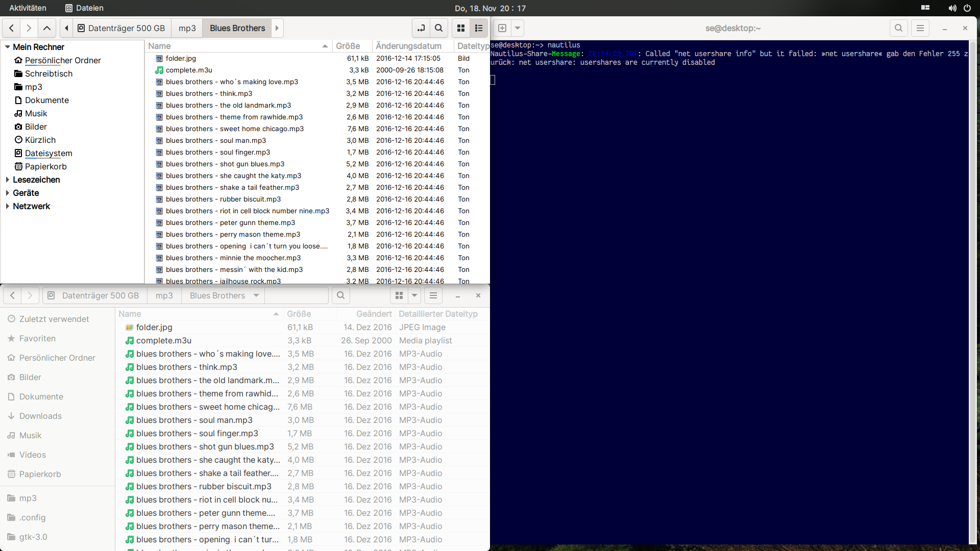Image resolution: width=980 pixels, height=551 pixels.
Task: Expand the Netzwerk tree section
Action: tap(7, 206)
